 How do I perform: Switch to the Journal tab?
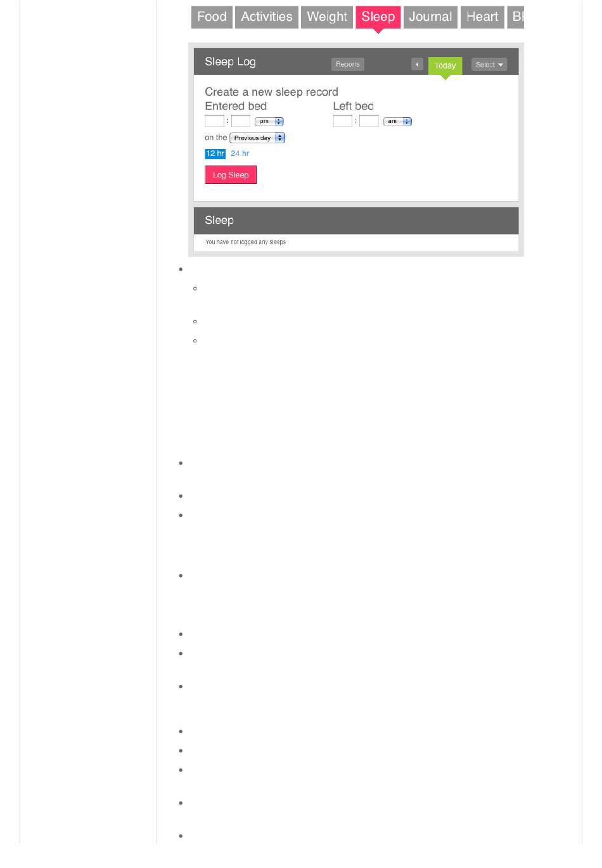(430, 17)
